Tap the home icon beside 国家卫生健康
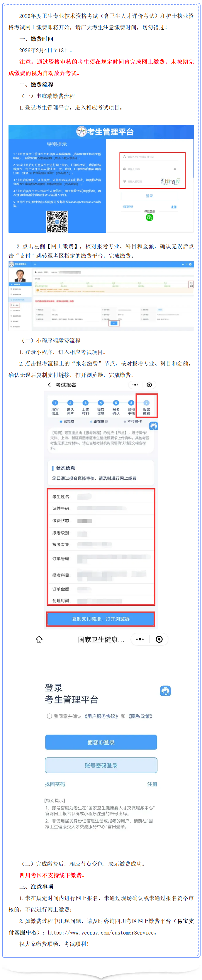The image size is (202, 980). click(x=39, y=639)
